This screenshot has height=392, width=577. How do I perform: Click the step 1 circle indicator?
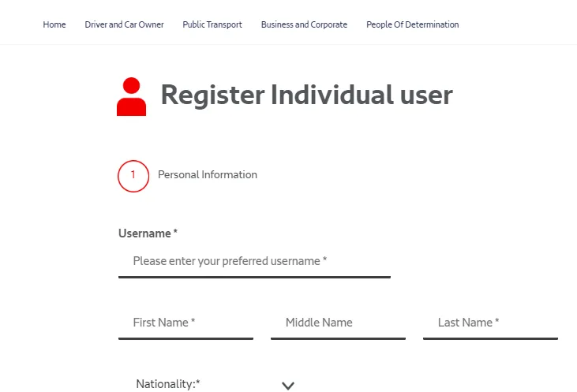click(x=133, y=175)
